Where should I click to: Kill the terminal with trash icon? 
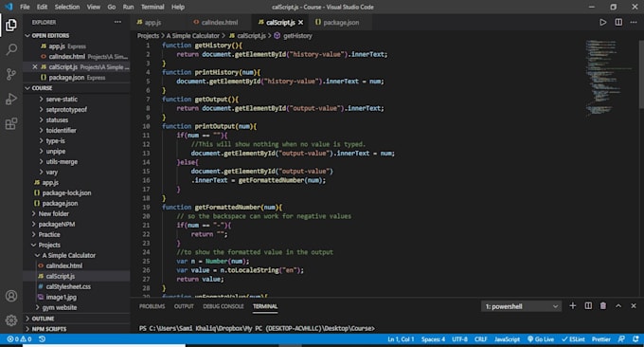tap(603, 306)
